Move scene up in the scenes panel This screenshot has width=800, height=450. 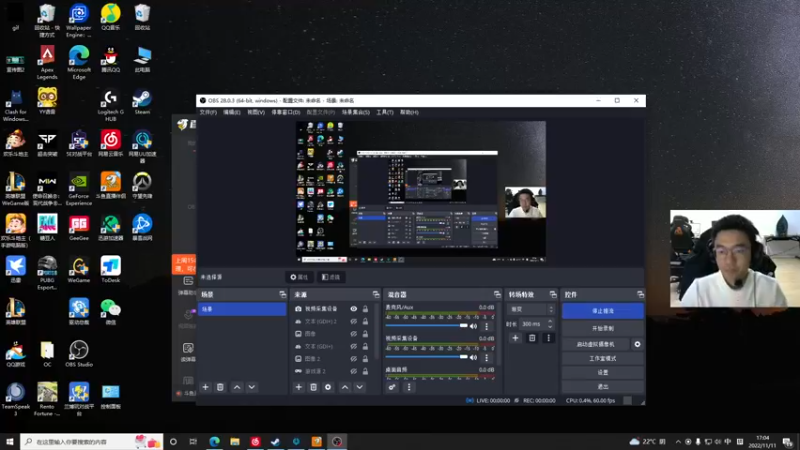click(x=237, y=387)
